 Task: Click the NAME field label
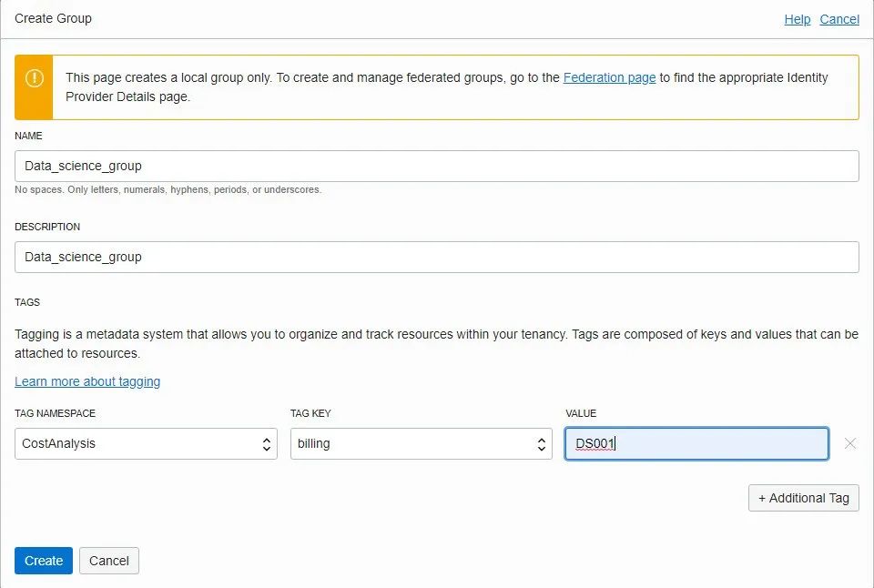click(x=28, y=136)
